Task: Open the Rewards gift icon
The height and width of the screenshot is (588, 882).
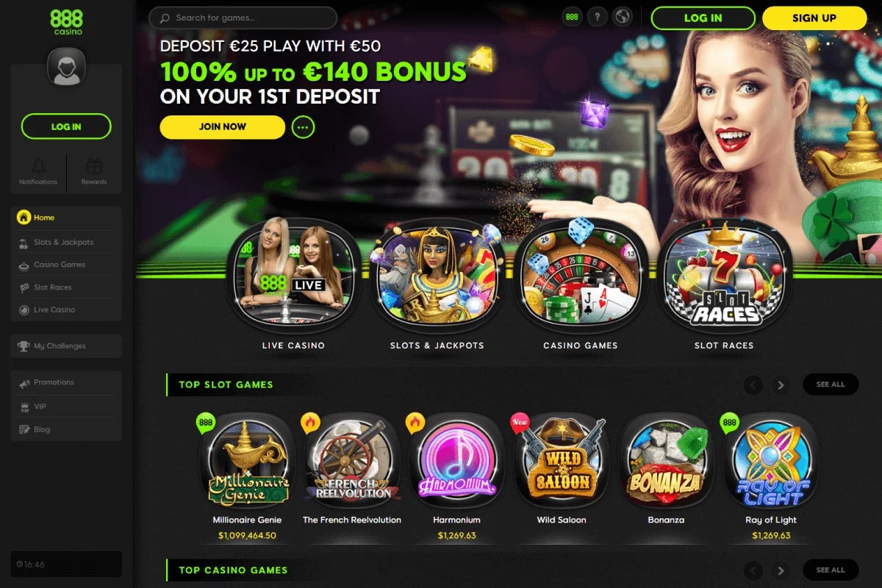Action: (93, 166)
